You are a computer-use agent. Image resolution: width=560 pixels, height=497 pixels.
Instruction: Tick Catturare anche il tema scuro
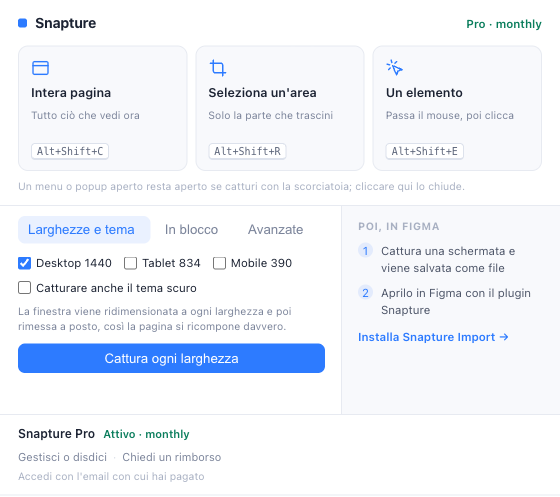click(x=24, y=288)
